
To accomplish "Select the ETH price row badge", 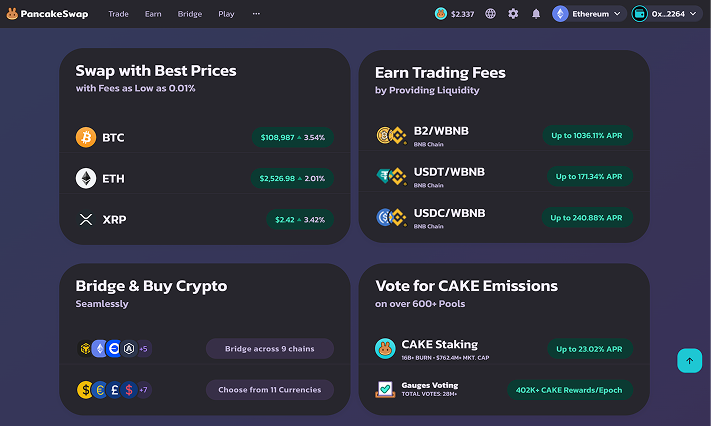I will [x=292, y=178].
